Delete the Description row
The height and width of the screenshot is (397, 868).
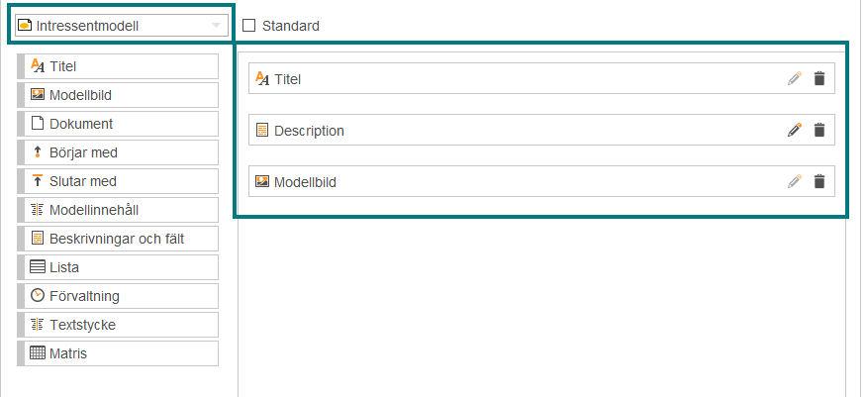coord(820,130)
